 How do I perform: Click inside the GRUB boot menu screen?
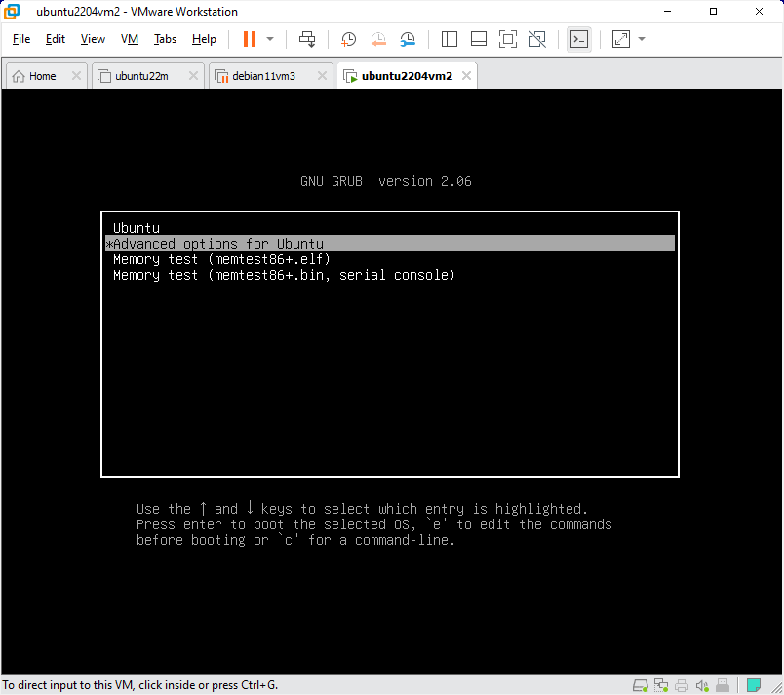[390, 341]
